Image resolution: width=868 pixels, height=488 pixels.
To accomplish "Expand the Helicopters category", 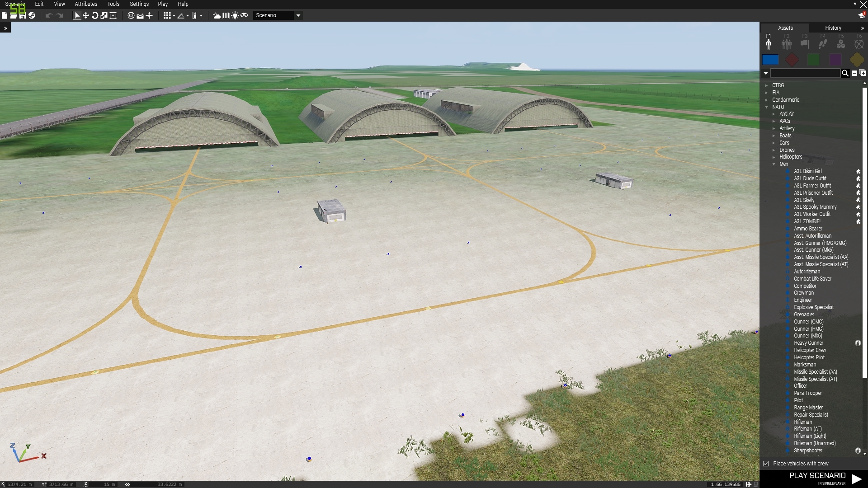I will click(x=774, y=157).
